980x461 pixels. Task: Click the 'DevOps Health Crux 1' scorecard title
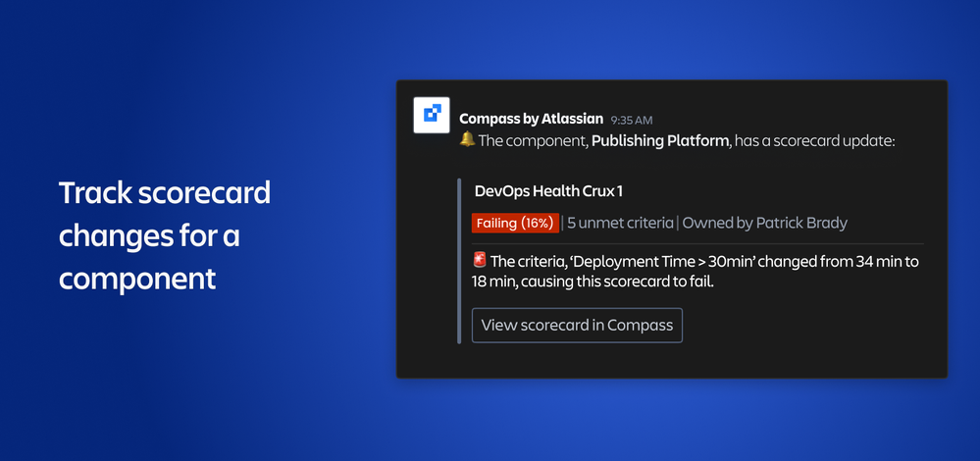(548, 191)
